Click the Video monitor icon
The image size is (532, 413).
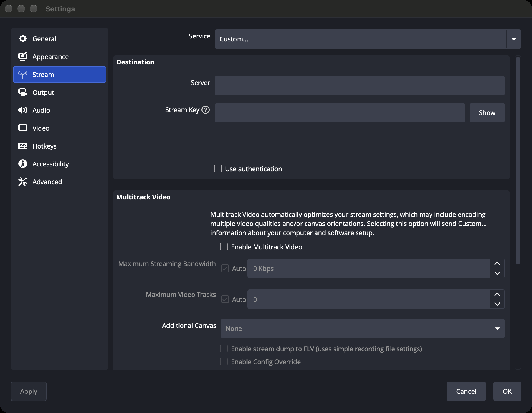(x=23, y=128)
